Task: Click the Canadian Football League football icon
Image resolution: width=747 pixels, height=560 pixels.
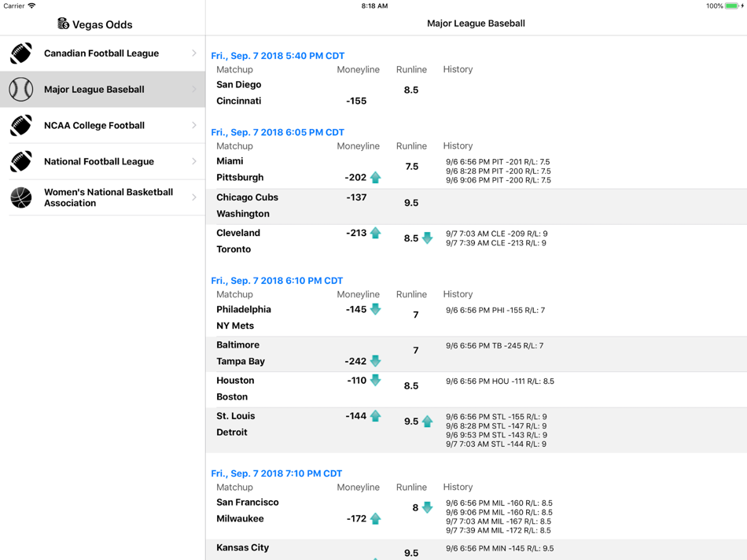Action: (x=21, y=53)
